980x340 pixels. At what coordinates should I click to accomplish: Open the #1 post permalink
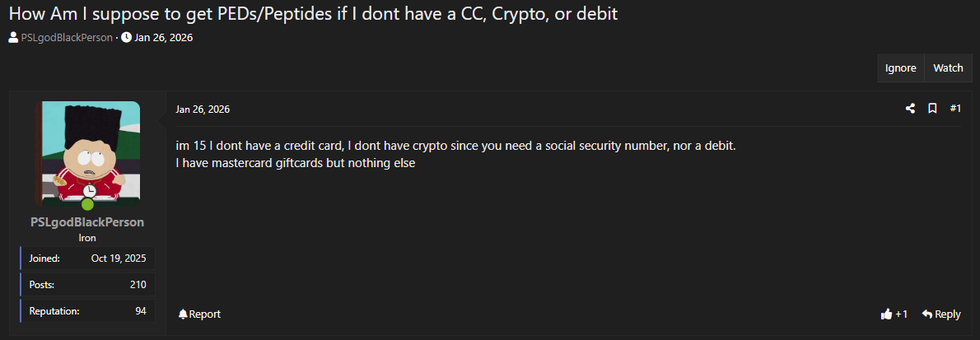point(955,109)
